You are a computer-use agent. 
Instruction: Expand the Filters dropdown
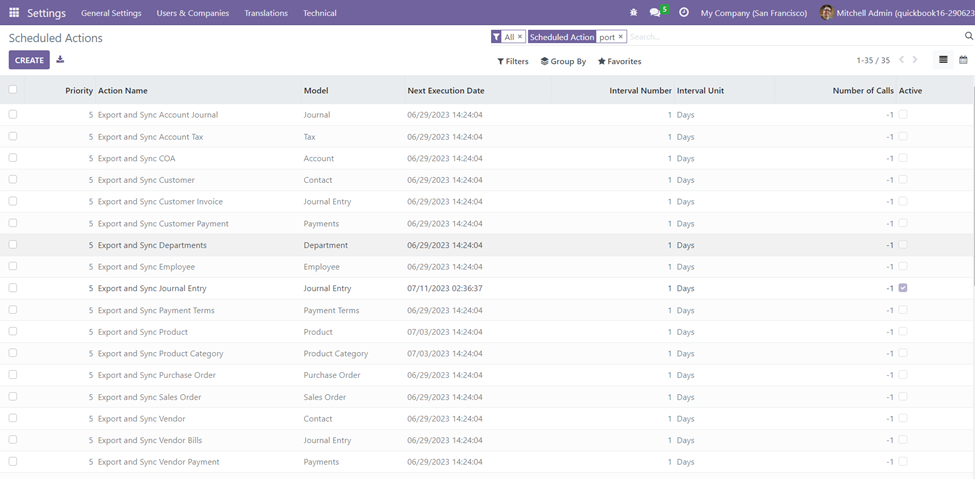coord(513,61)
